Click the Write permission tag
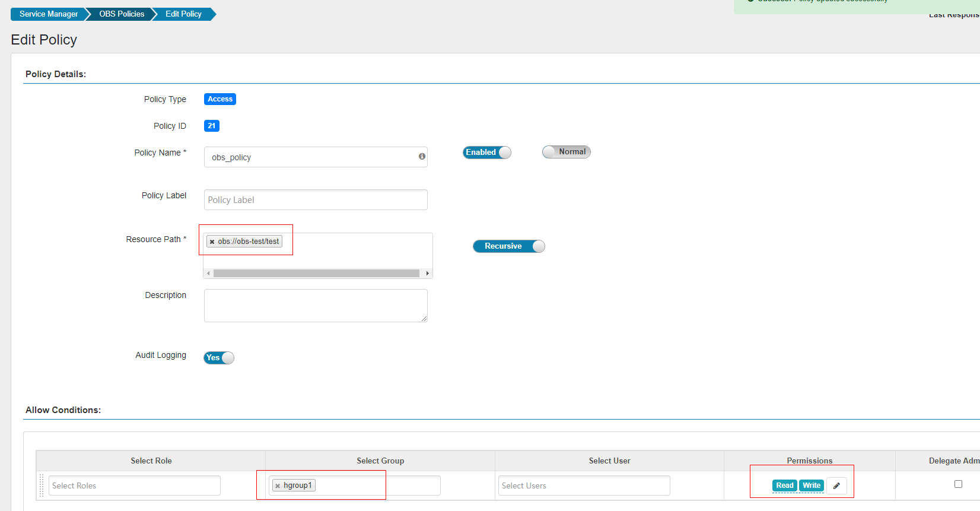The height and width of the screenshot is (511, 980). [812, 485]
